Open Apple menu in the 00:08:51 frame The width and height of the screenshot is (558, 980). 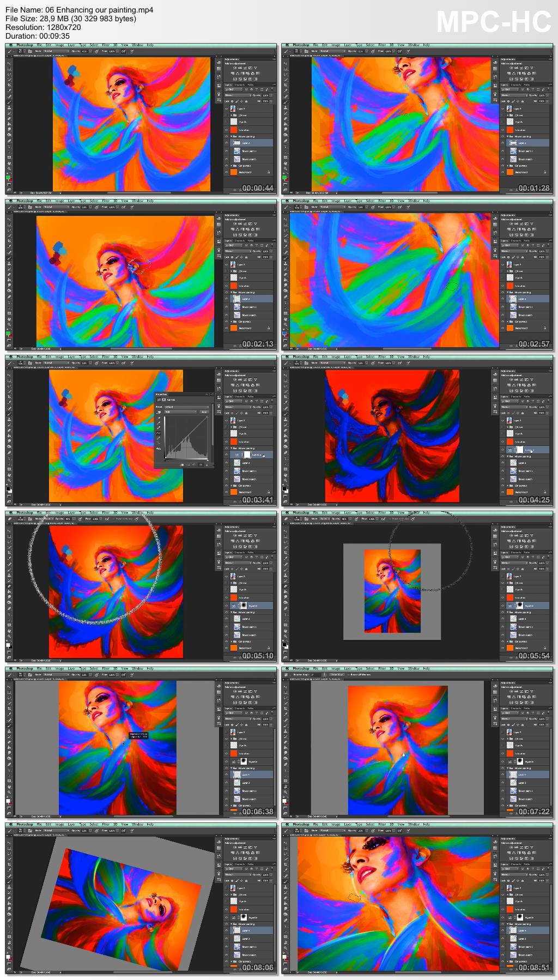287,824
